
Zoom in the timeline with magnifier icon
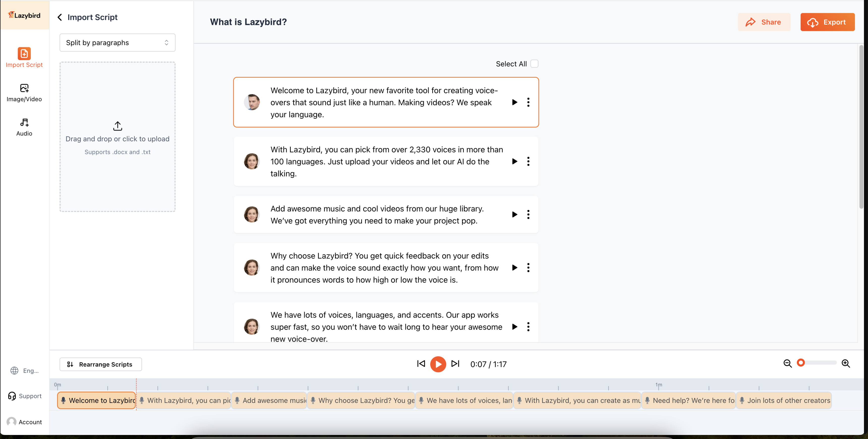[845, 364]
